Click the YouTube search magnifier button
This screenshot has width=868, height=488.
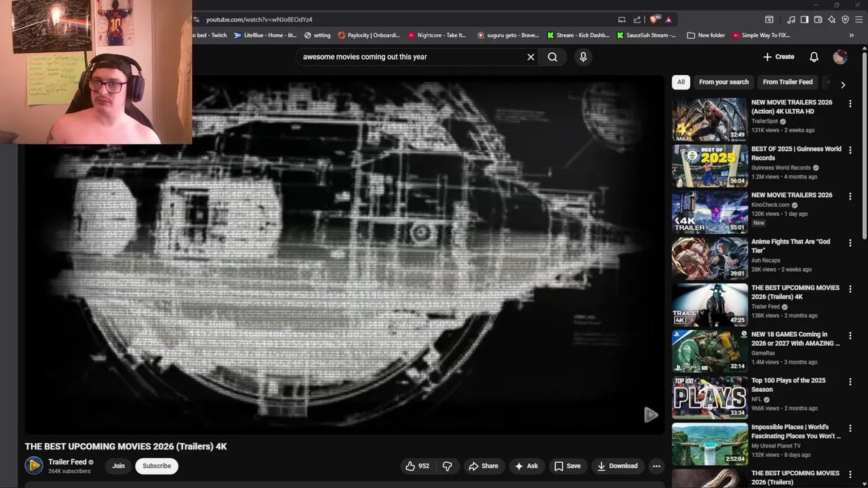pos(553,57)
